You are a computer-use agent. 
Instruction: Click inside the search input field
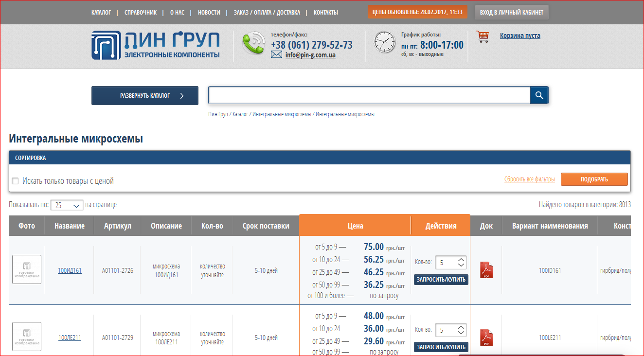pos(369,95)
